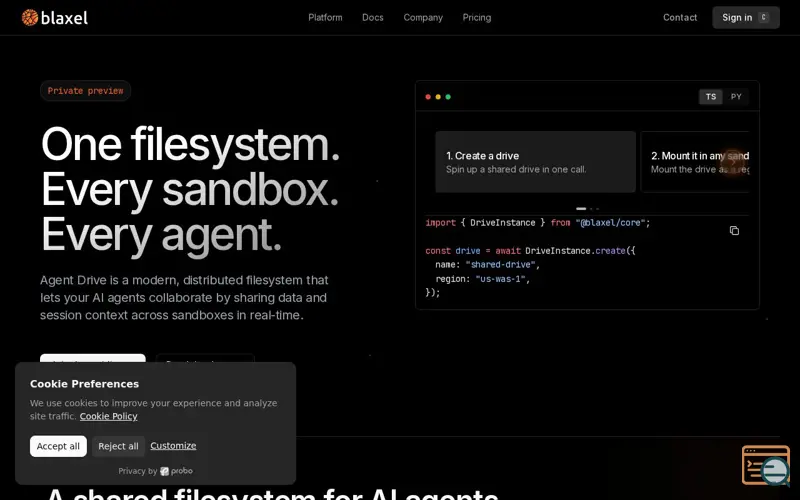Click the 'Privacy by' text

tap(138, 471)
